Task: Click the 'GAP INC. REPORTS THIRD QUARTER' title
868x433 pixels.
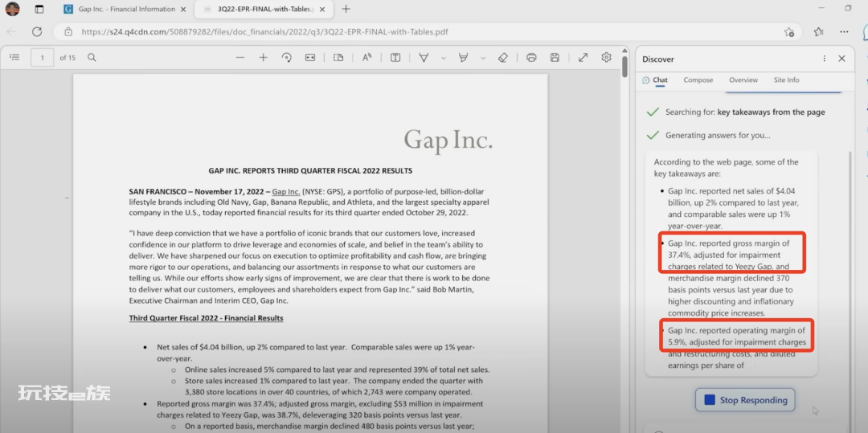Action: pos(310,171)
